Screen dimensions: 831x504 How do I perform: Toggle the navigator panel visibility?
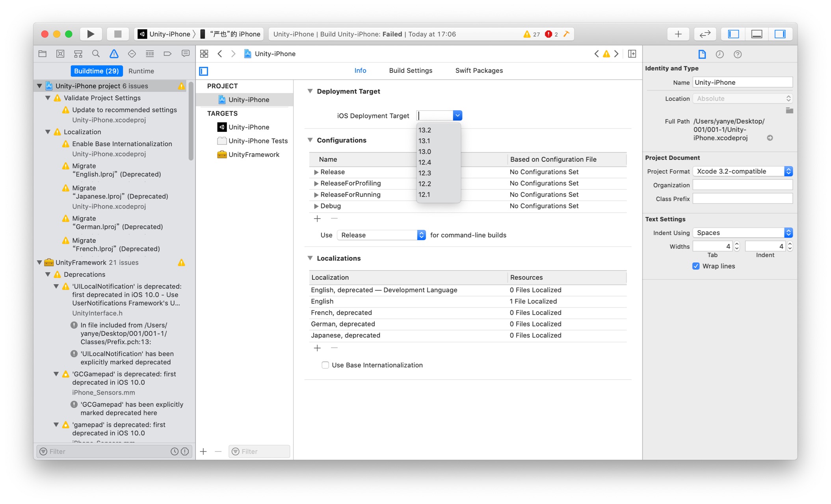click(733, 34)
